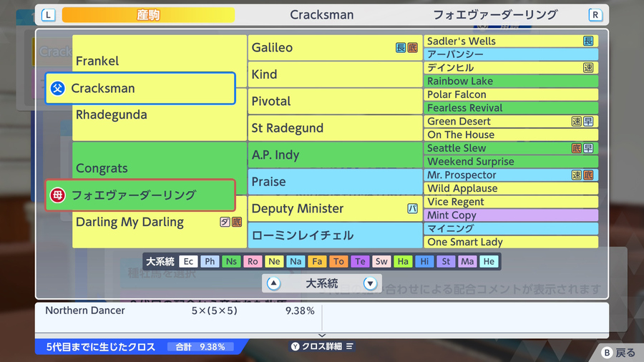Select On The House in the pedigree
The image size is (644, 362).
(x=511, y=134)
